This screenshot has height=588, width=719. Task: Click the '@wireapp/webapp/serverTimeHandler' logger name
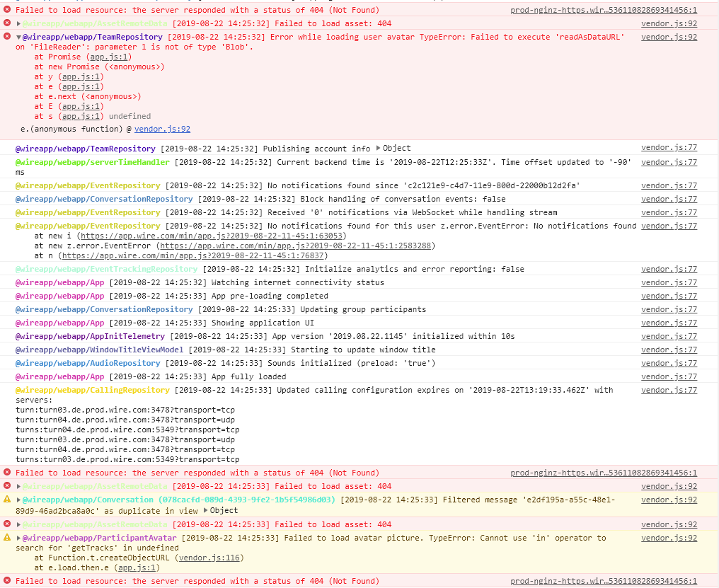tap(93, 162)
